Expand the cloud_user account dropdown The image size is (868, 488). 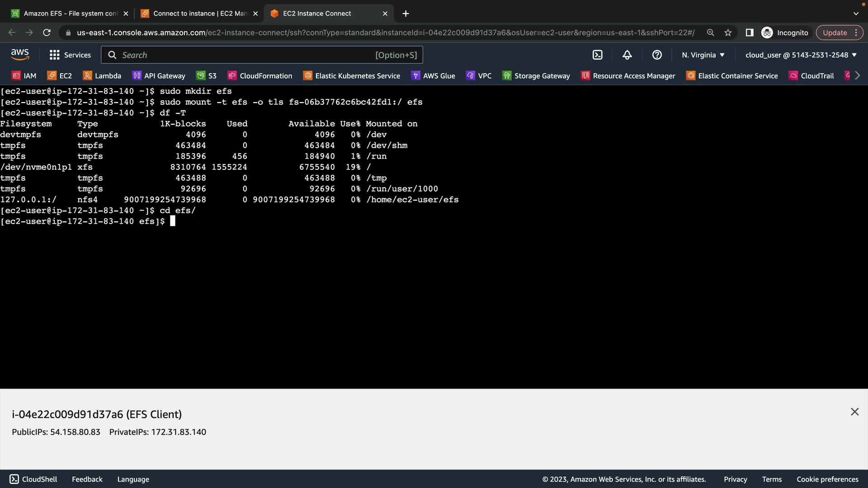point(801,55)
